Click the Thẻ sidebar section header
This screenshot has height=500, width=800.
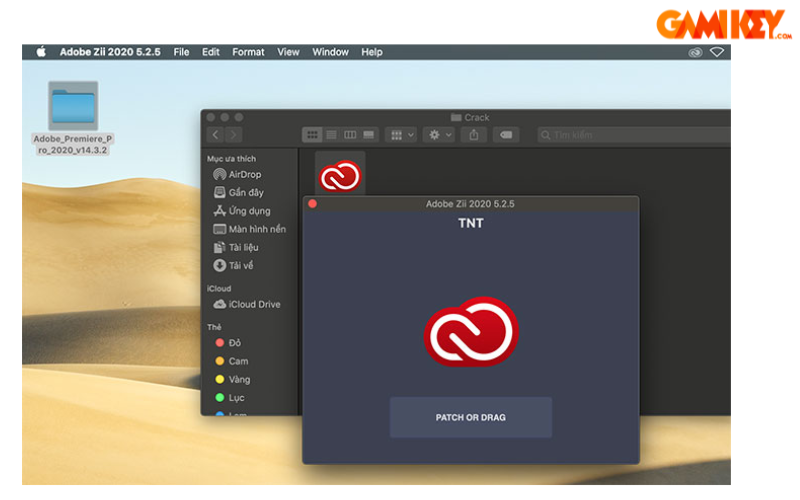point(214,327)
